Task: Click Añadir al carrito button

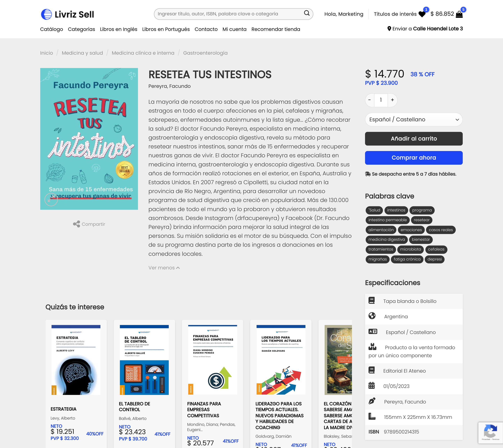Action: click(414, 139)
